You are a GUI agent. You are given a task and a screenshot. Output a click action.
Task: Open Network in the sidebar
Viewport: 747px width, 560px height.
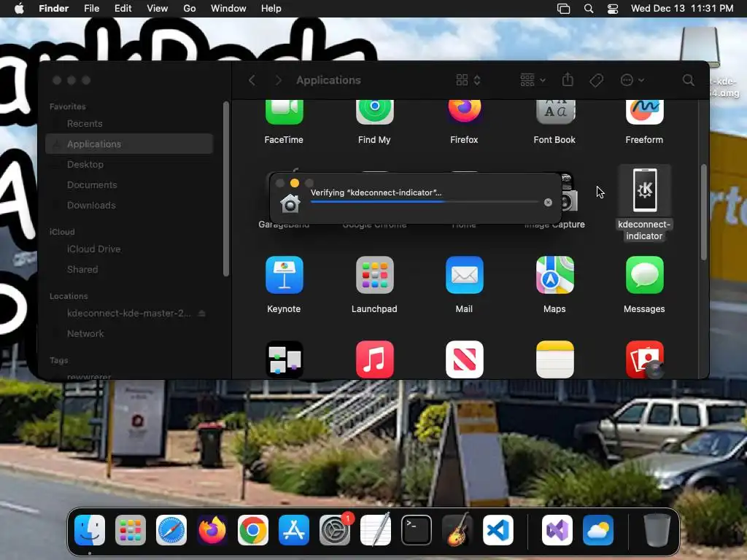[x=129, y=334]
